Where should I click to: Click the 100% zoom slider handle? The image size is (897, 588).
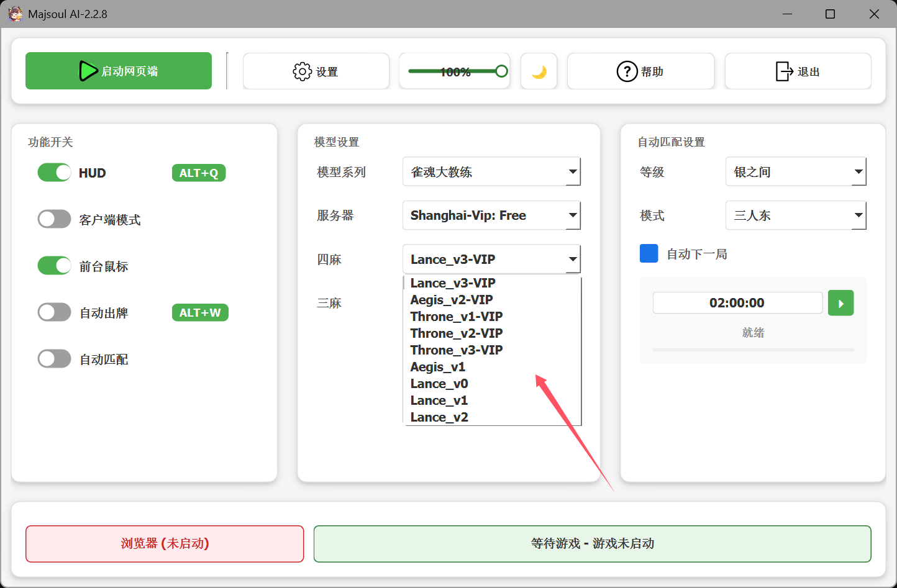point(501,71)
